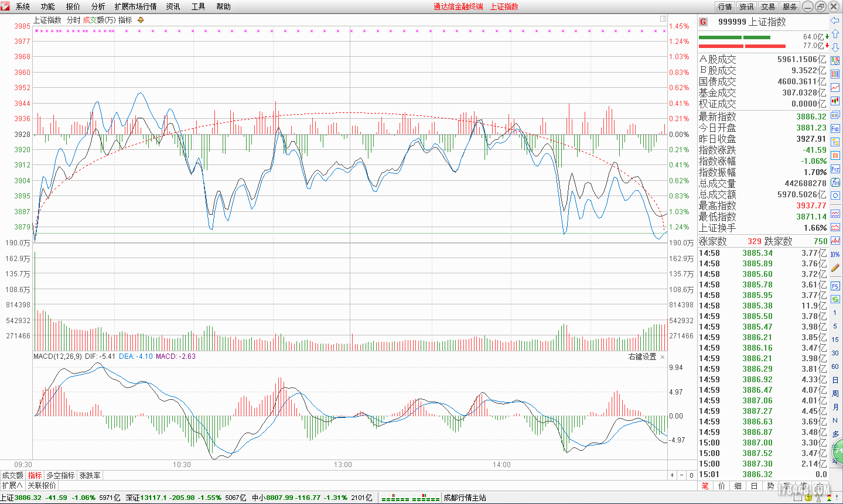Open the news document icon in sidebar
The image size is (843, 504).
tap(835, 115)
